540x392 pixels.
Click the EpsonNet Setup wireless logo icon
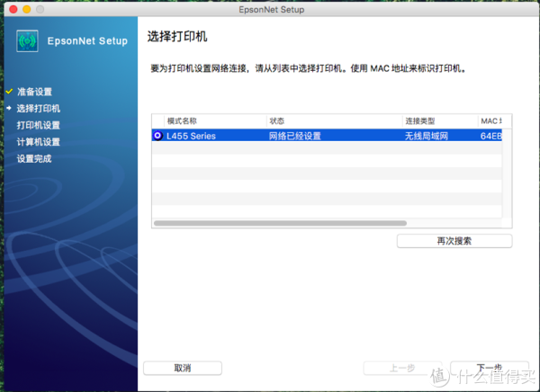click(27, 41)
